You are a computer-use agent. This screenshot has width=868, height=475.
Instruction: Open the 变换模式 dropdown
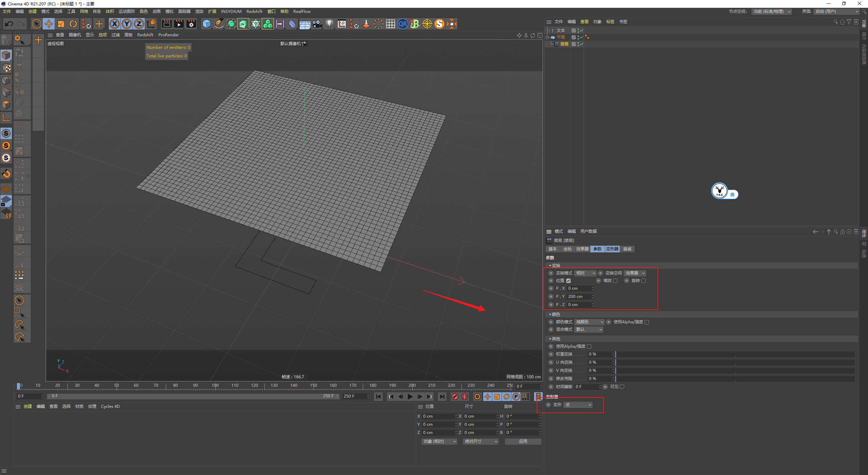pyautogui.click(x=585, y=273)
